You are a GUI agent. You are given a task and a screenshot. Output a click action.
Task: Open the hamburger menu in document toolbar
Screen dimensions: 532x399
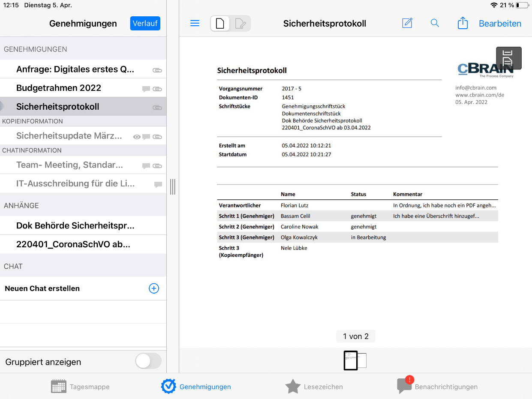(x=195, y=23)
